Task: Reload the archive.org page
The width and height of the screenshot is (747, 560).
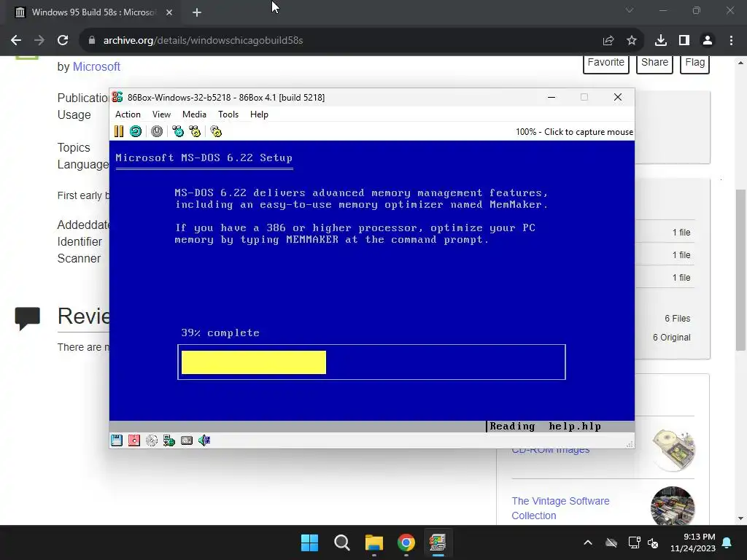Action: [x=63, y=41]
